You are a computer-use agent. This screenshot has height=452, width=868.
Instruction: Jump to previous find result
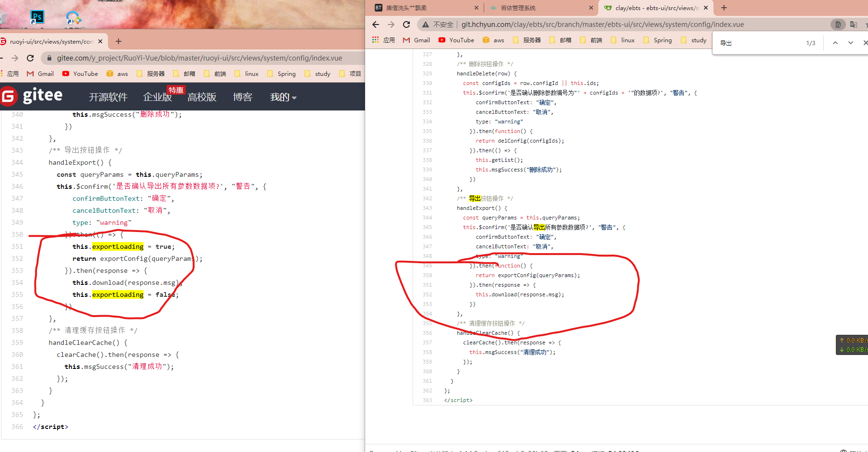[835, 43]
